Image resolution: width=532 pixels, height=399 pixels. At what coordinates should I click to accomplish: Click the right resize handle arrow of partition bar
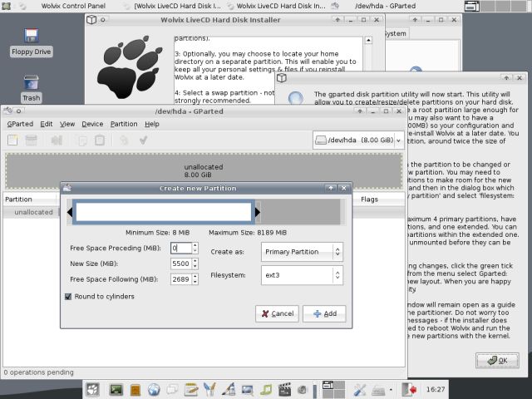click(x=258, y=213)
